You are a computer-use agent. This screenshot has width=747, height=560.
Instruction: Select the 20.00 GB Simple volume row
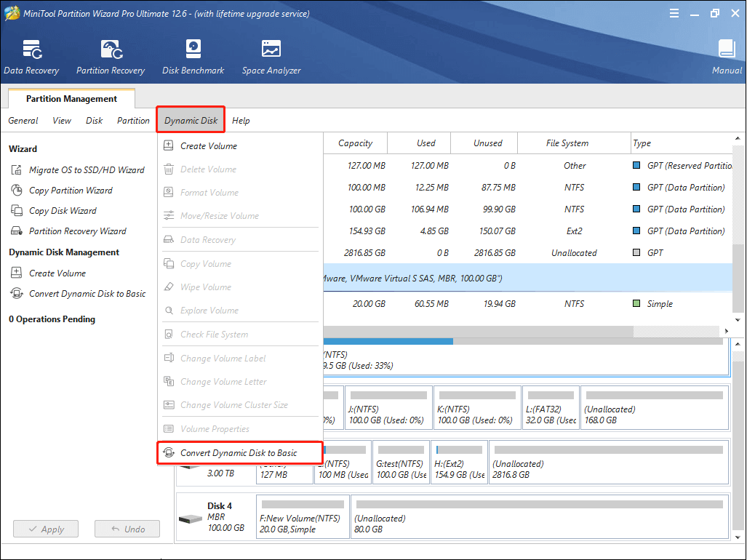528,303
